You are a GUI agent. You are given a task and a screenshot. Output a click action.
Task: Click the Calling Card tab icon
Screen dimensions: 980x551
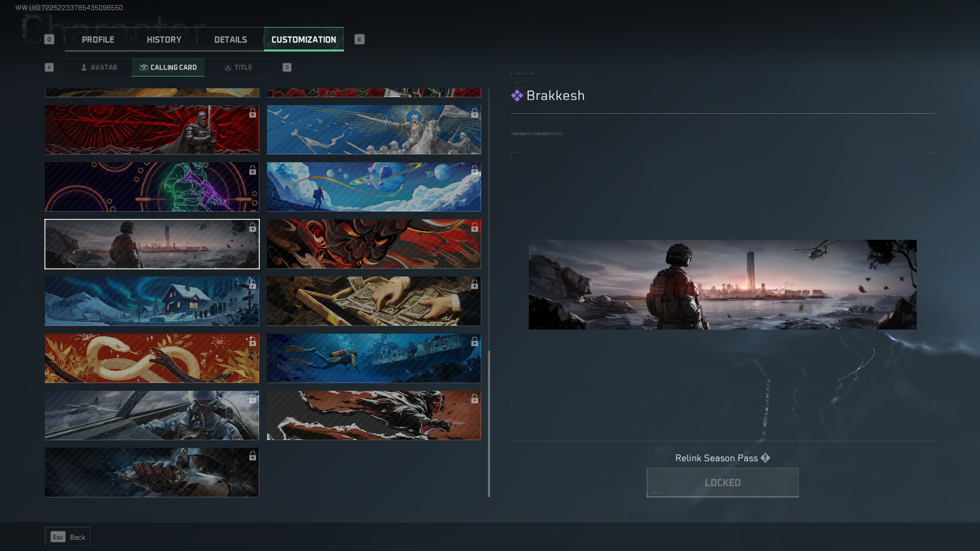[x=144, y=67]
